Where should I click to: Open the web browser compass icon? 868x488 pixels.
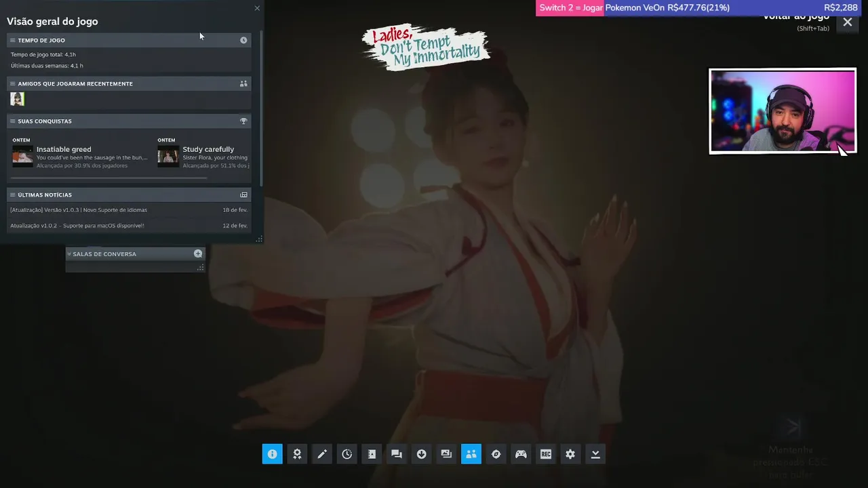(496, 454)
